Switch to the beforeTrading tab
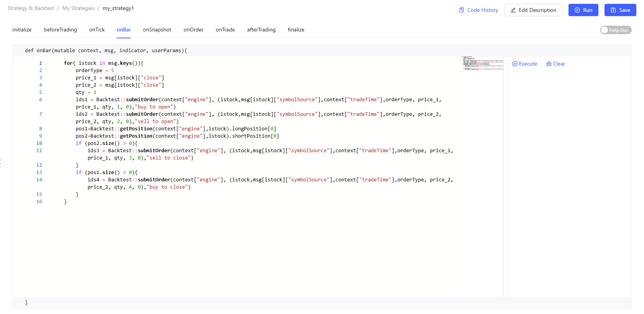 [60, 30]
